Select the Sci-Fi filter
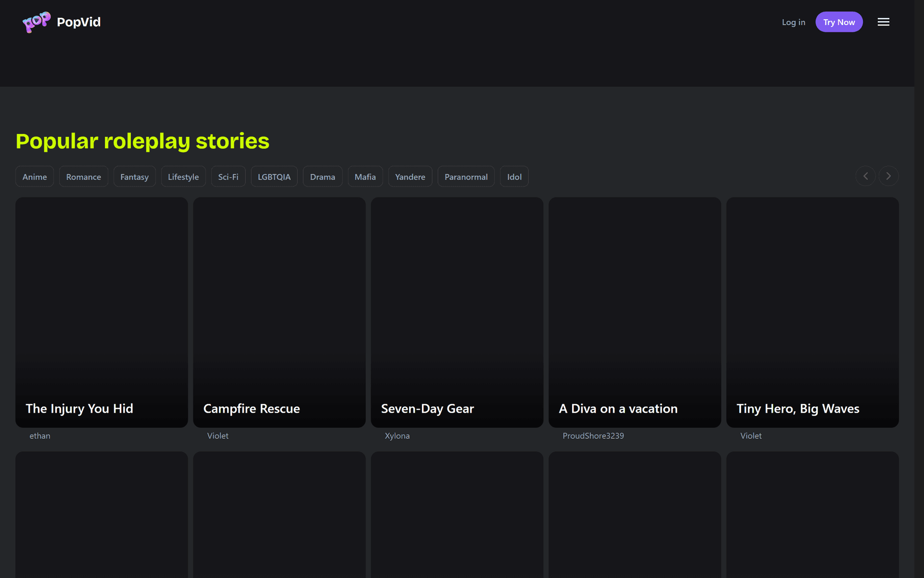Screen dimensions: 924x578 (x=228, y=177)
